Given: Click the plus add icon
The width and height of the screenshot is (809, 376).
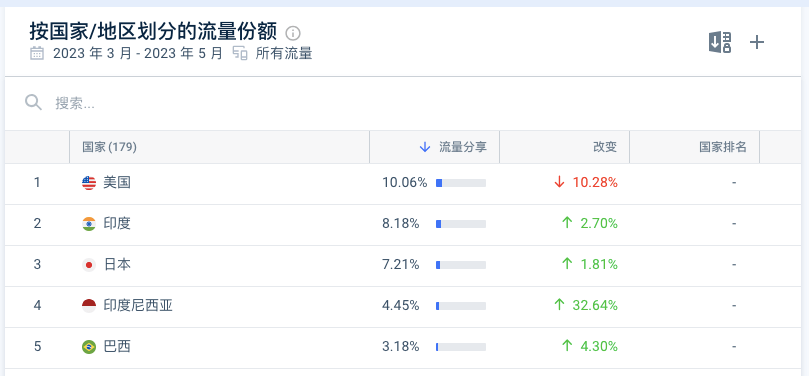Looking at the screenshot, I should [x=756, y=42].
